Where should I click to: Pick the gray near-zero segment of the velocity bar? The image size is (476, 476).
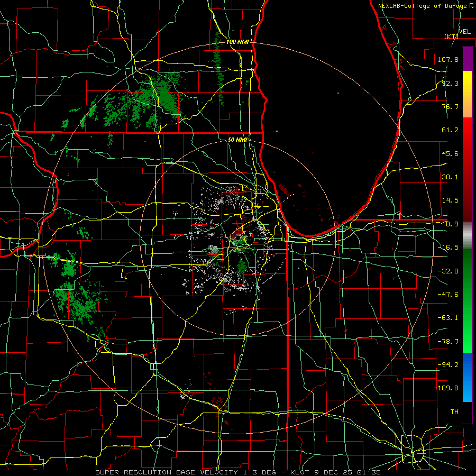(467, 235)
